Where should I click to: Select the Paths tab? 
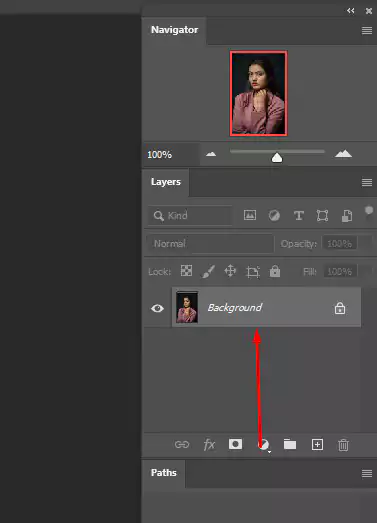point(163,473)
